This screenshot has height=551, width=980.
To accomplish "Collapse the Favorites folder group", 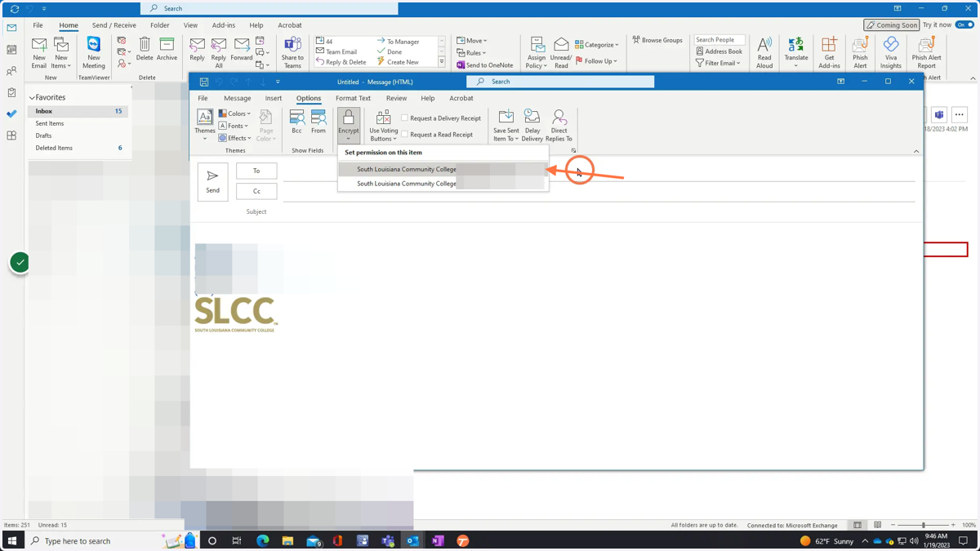I will pyautogui.click(x=32, y=98).
